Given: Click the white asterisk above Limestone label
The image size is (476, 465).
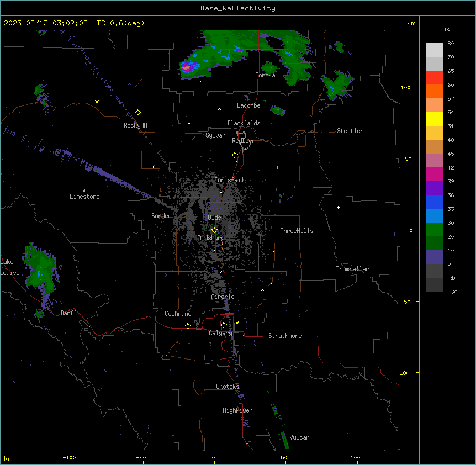Looking at the screenshot, I should point(84,191).
